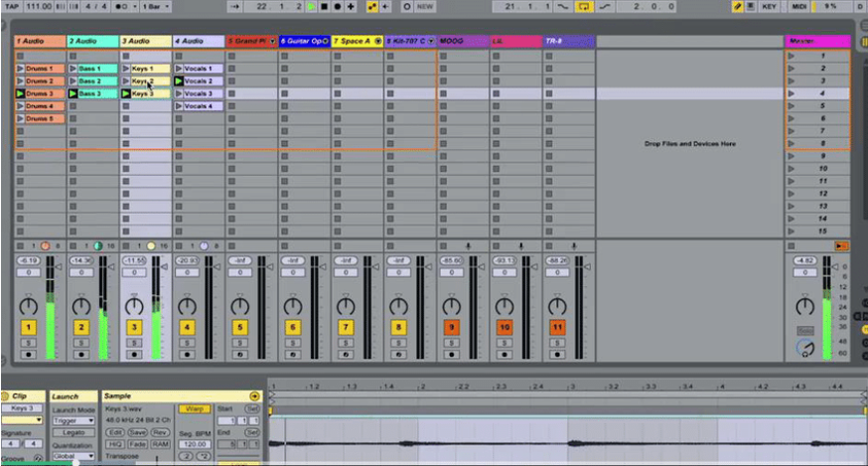Viewport: 868px width, 466px height.
Task: Click the metronome toggle
Action: tap(121, 7)
